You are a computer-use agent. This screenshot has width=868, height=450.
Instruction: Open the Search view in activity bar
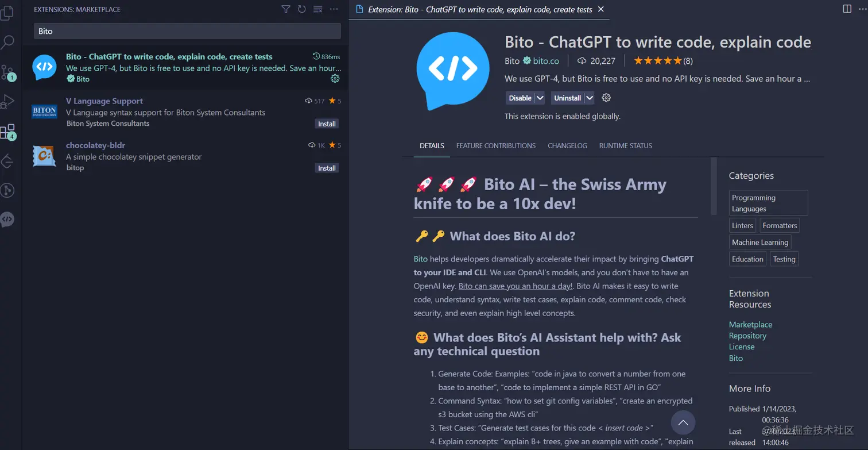pos(7,42)
